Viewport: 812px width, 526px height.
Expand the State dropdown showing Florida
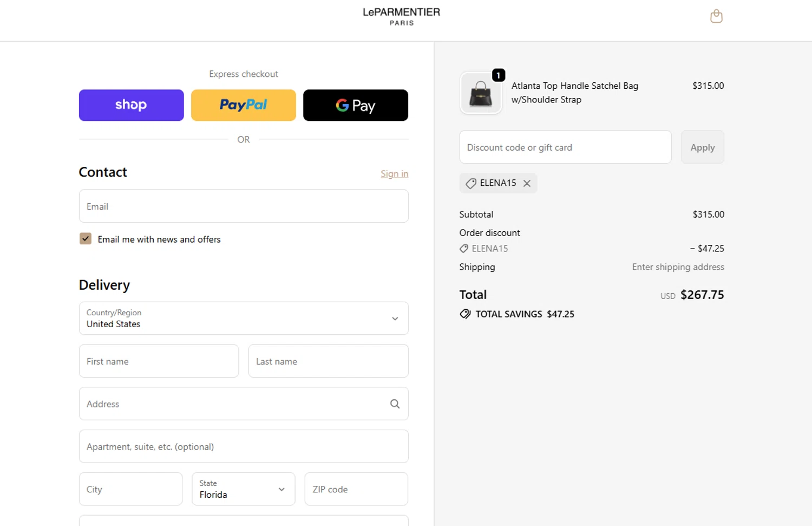click(244, 489)
